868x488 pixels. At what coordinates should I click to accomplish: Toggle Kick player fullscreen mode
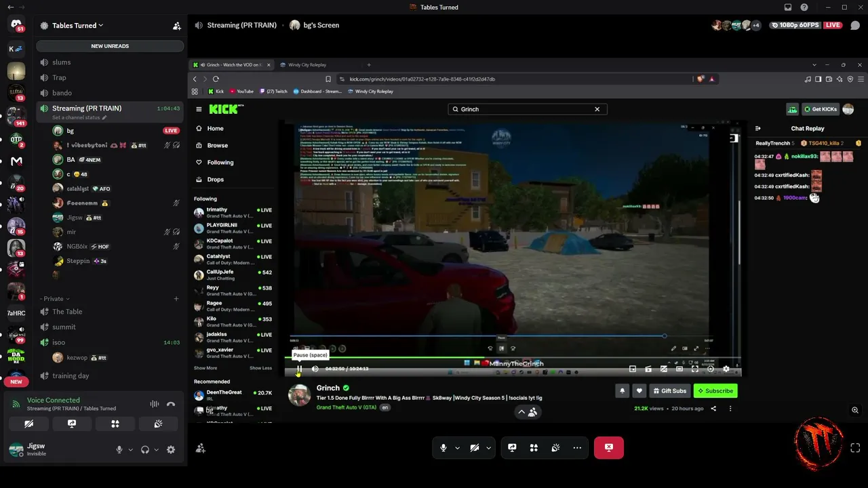[x=694, y=369]
